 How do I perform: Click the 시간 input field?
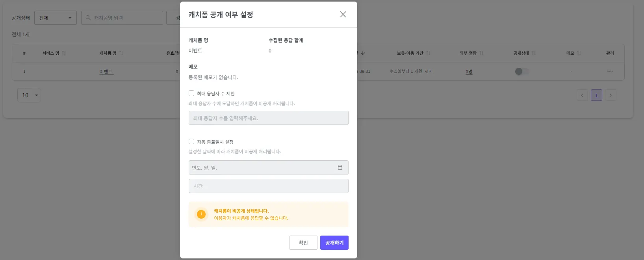(x=268, y=186)
